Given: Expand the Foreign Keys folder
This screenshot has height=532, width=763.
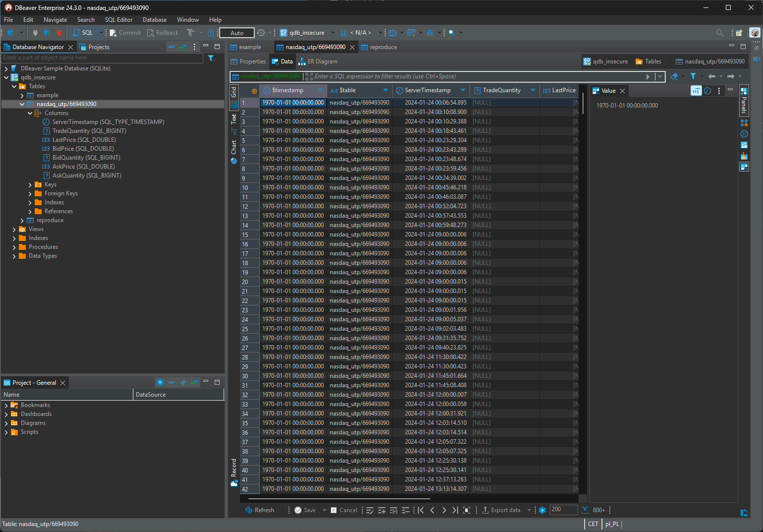Looking at the screenshot, I should (30, 193).
